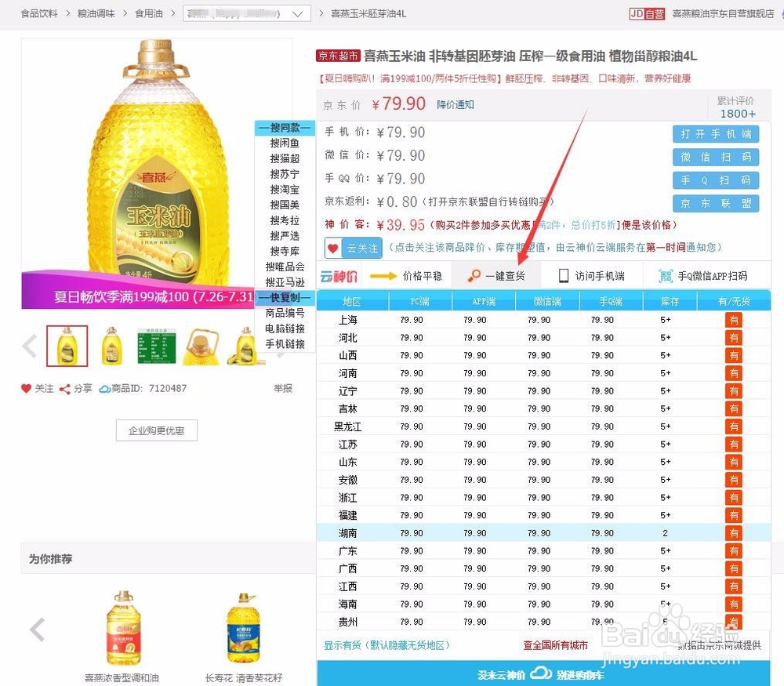Open the brand dropdown in breadcrumb
Image resolution: width=784 pixels, height=686 pixels.
click(247, 13)
